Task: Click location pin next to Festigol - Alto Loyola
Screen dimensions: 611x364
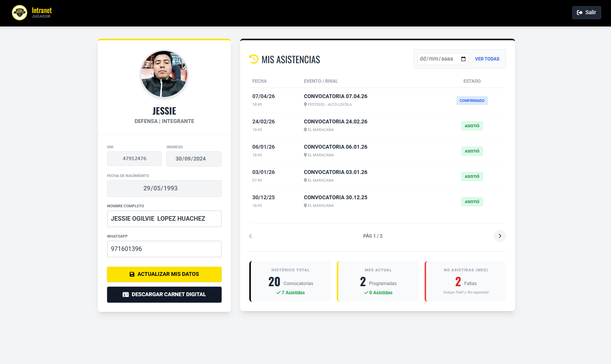Action: pos(305,105)
